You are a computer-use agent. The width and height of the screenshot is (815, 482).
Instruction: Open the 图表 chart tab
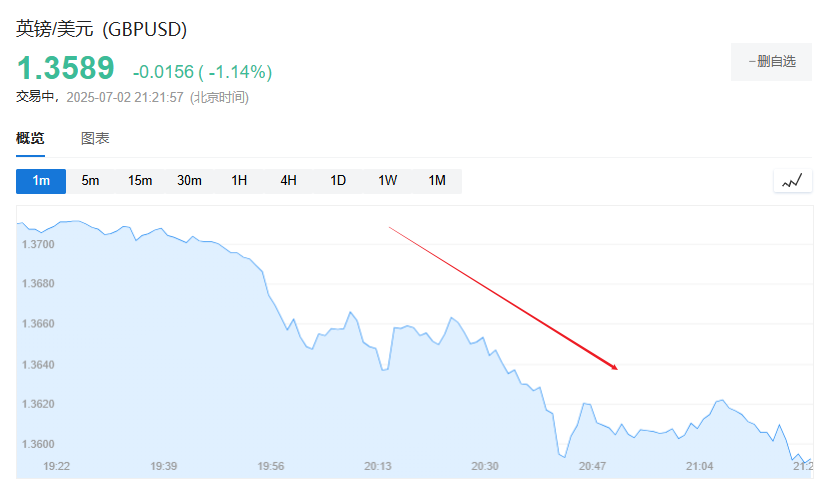[x=95, y=139]
